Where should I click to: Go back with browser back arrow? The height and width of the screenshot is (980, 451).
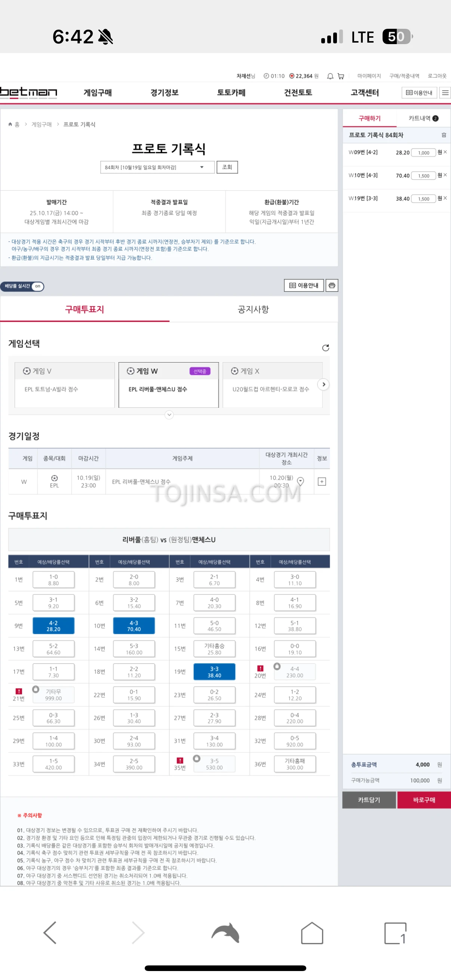[50, 933]
